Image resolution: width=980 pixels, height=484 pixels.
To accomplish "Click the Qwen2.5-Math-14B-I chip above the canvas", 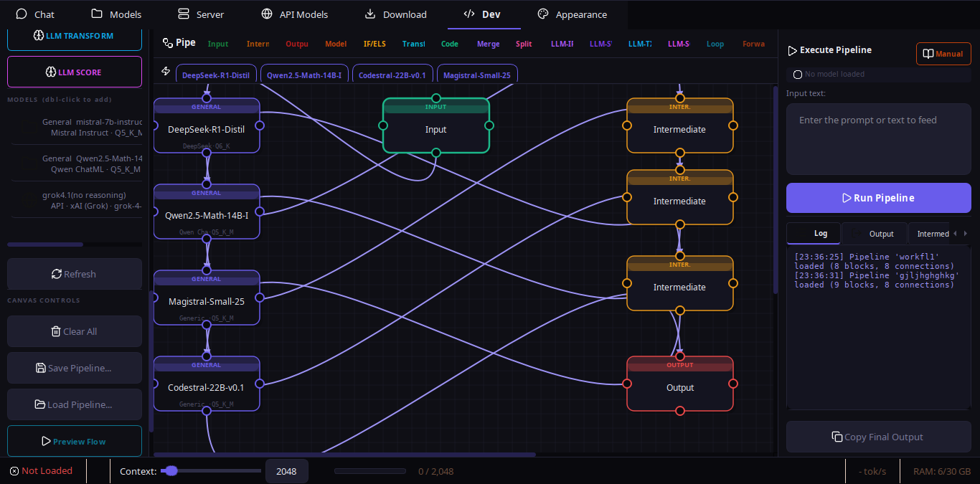I will pyautogui.click(x=304, y=75).
